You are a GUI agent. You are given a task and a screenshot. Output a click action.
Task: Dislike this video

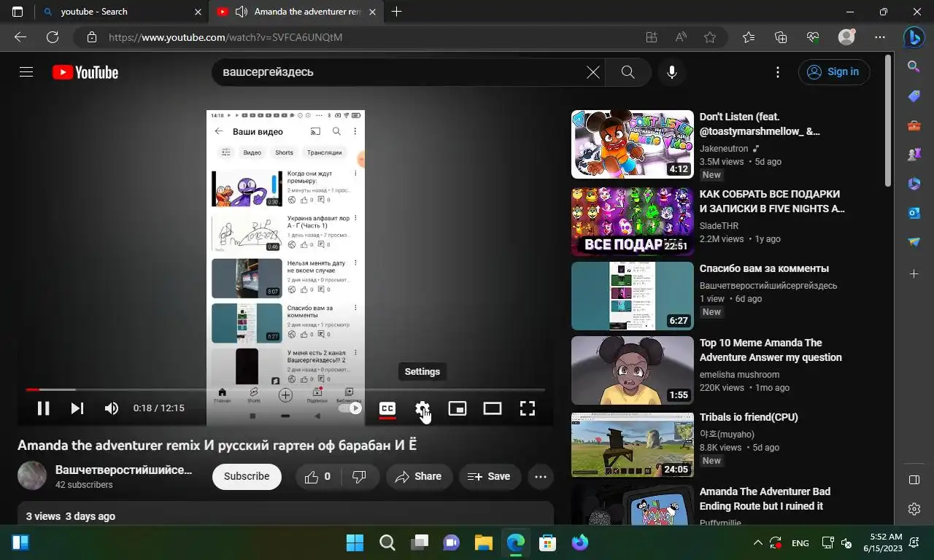tap(360, 476)
